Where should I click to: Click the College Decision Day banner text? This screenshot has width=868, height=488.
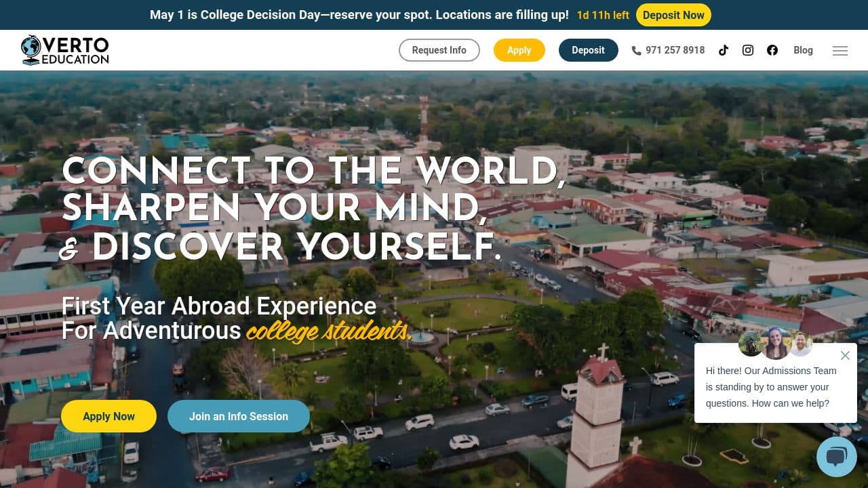click(x=359, y=14)
